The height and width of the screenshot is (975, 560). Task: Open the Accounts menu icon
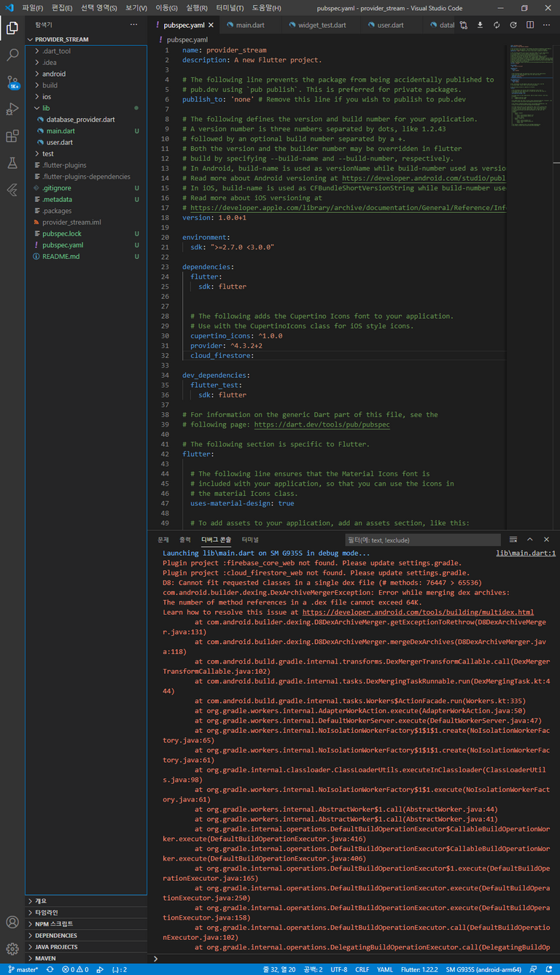click(12, 922)
